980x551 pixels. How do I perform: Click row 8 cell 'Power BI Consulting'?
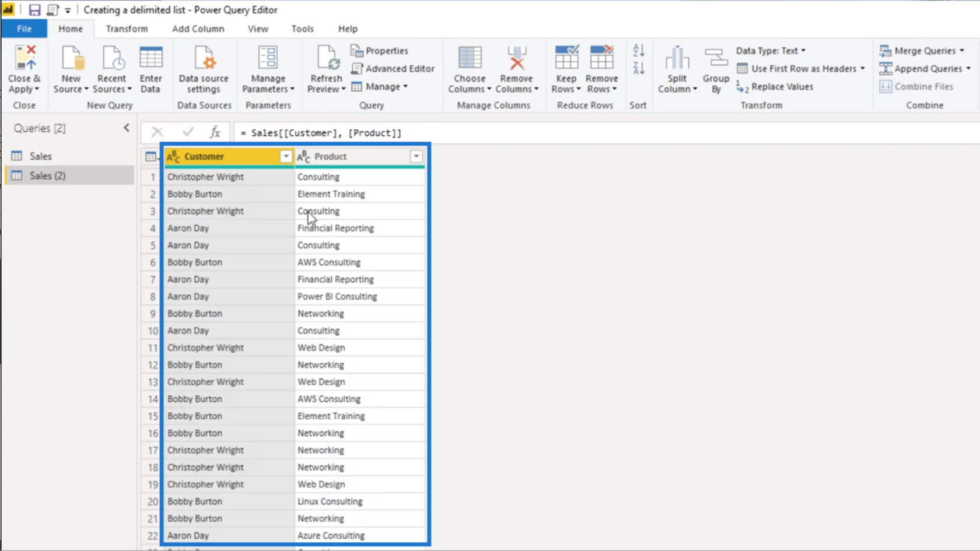pos(360,297)
